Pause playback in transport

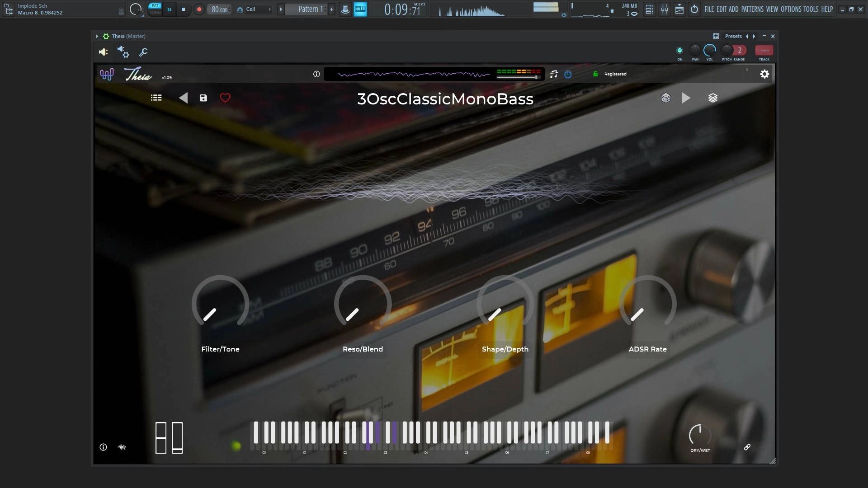point(169,9)
